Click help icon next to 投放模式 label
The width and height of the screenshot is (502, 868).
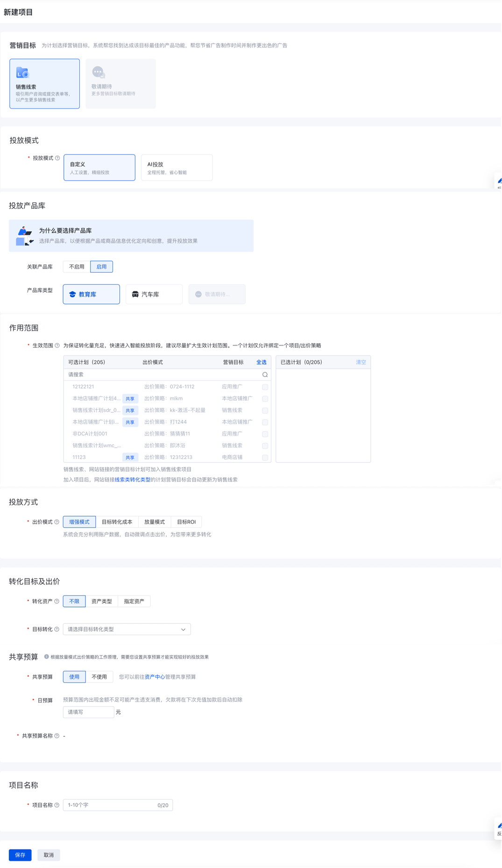57,158
